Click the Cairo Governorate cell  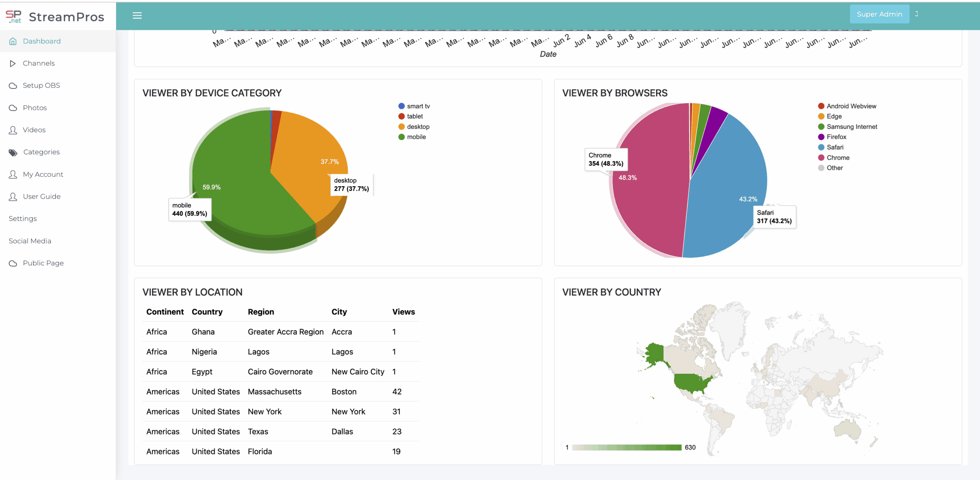click(x=280, y=372)
